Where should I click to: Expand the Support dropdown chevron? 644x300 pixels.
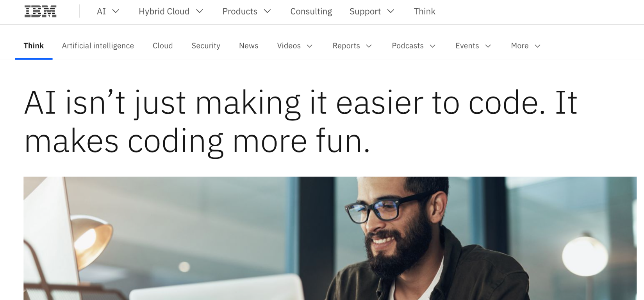[391, 11]
